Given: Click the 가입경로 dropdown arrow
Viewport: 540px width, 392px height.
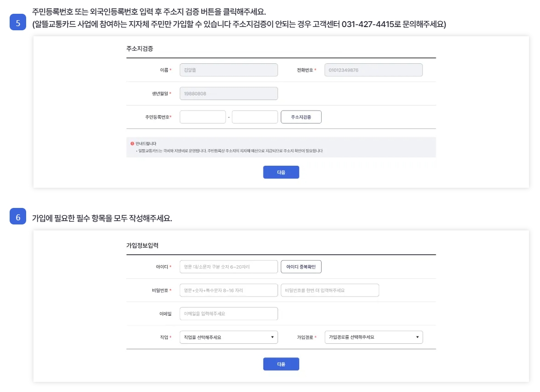Looking at the screenshot, I should pyautogui.click(x=418, y=336).
